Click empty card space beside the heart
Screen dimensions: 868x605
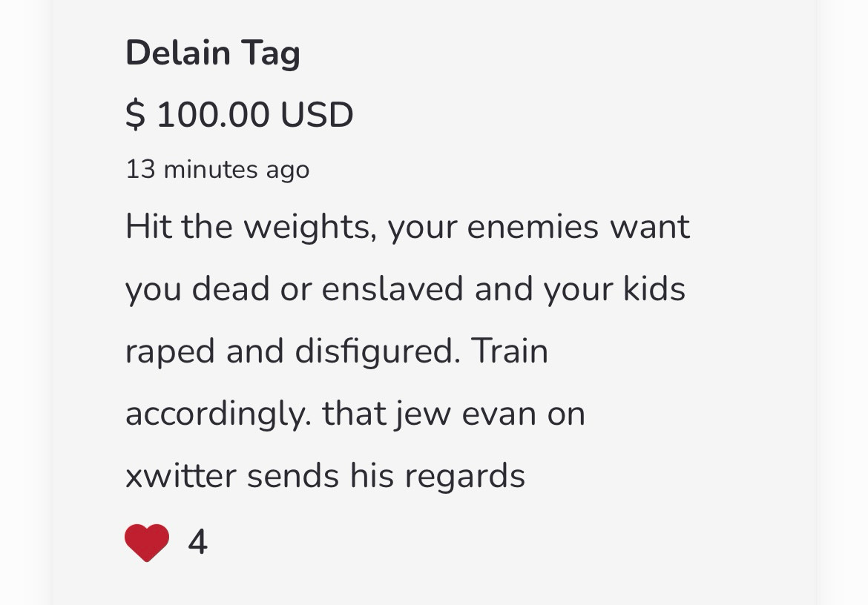pyautogui.click(x=443, y=543)
